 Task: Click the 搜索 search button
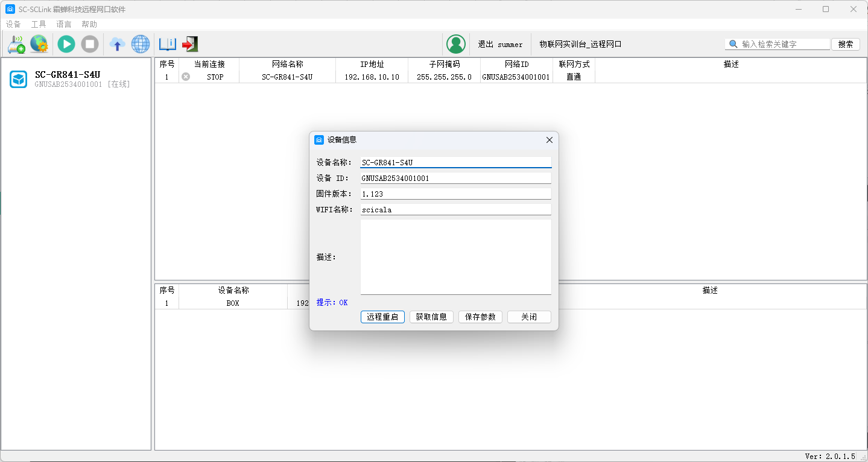(x=846, y=44)
